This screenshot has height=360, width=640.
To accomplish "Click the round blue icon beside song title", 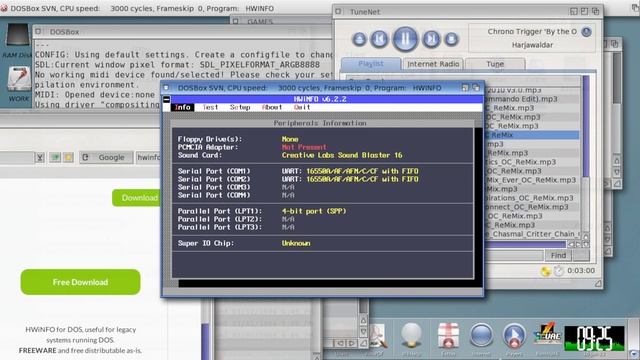I will [586, 32].
